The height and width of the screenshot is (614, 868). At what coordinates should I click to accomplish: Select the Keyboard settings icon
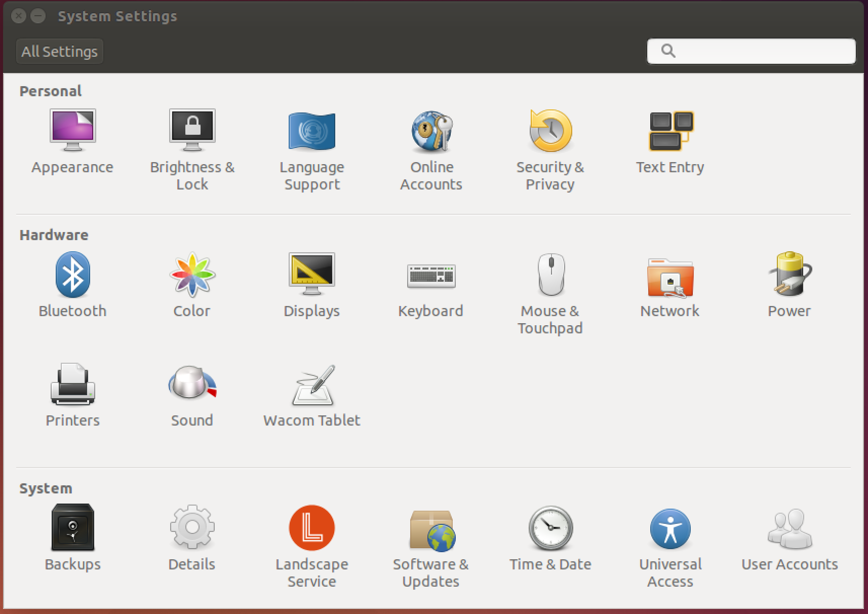(431, 275)
